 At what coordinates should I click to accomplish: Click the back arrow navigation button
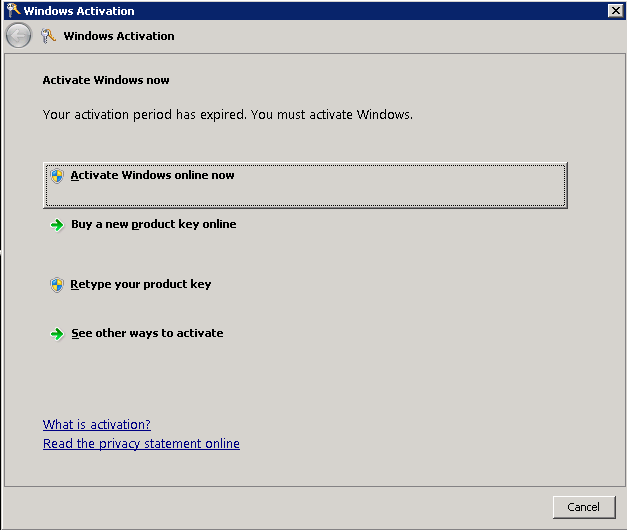(18, 36)
